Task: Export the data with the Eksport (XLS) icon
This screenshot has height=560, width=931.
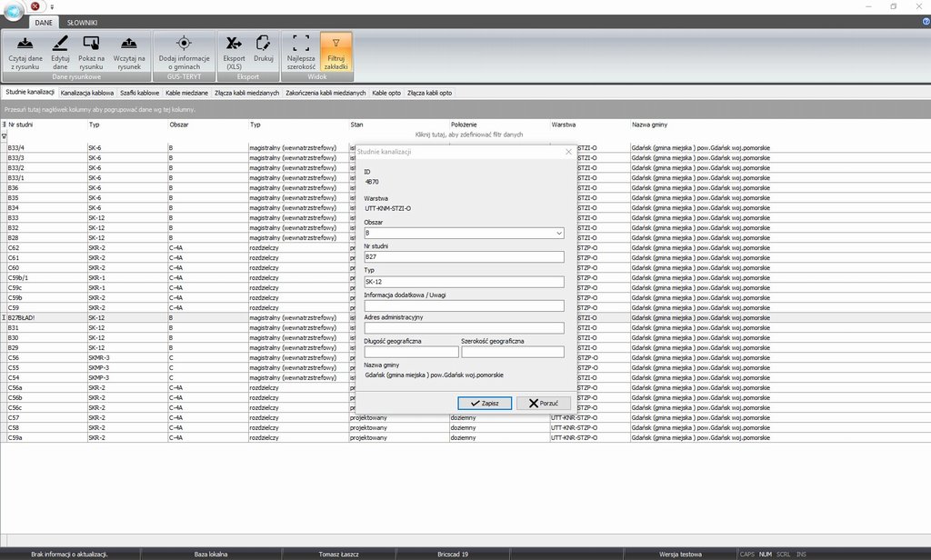Action: (234, 44)
